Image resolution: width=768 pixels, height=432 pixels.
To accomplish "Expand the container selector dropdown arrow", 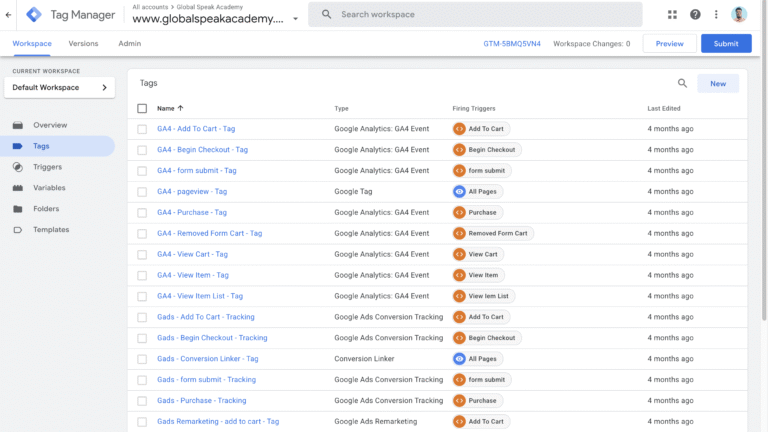I will tap(295, 19).
